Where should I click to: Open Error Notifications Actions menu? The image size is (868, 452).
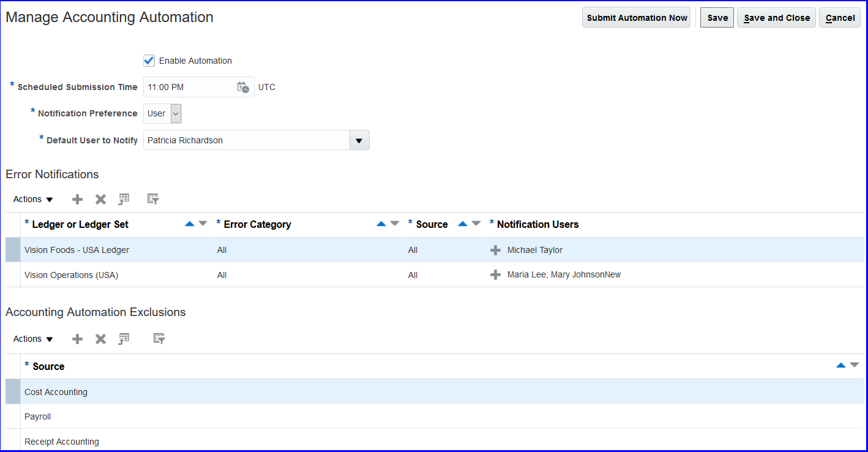[x=33, y=199]
